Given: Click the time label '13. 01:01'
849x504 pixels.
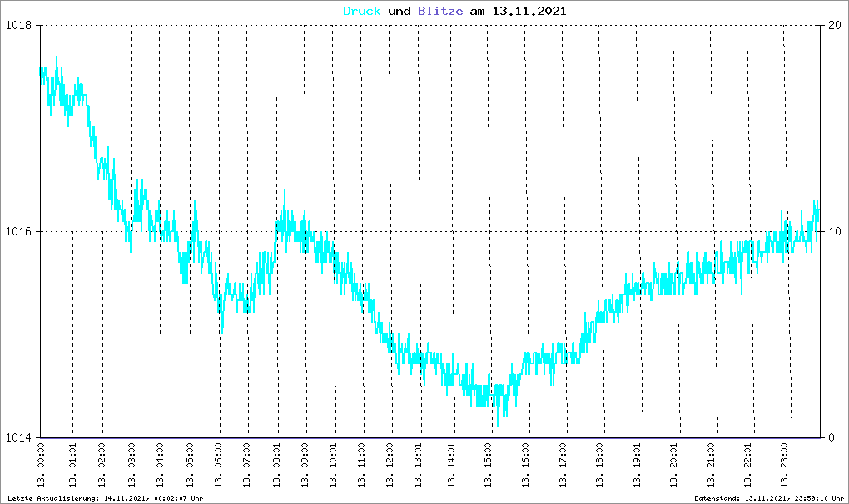Looking at the screenshot, I should pyautogui.click(x=72, y=465).
